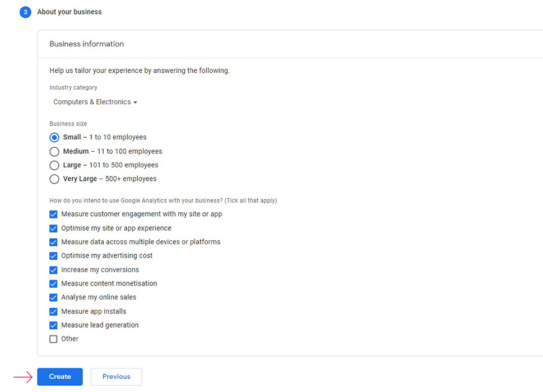The height and width of the screenshot is (392, 543).
Task: Uncheck Measure app installs
Action: pos(53,312)
